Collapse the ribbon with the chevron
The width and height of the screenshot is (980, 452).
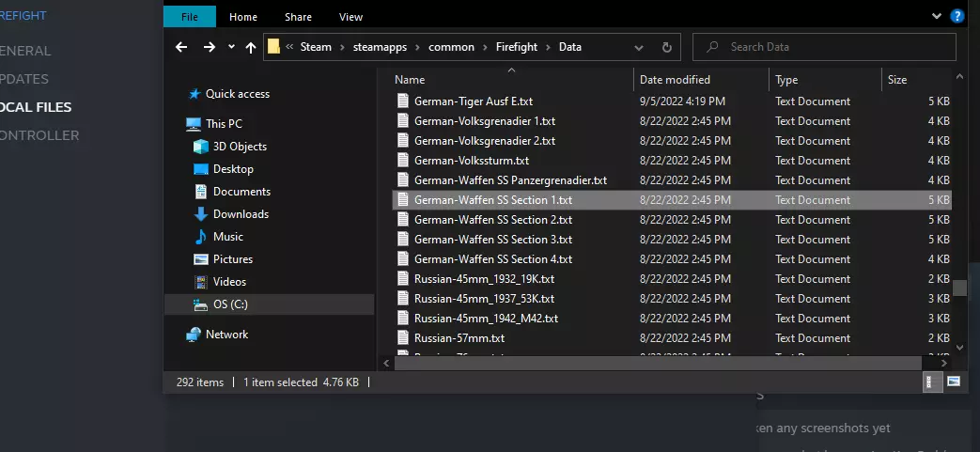936,16
